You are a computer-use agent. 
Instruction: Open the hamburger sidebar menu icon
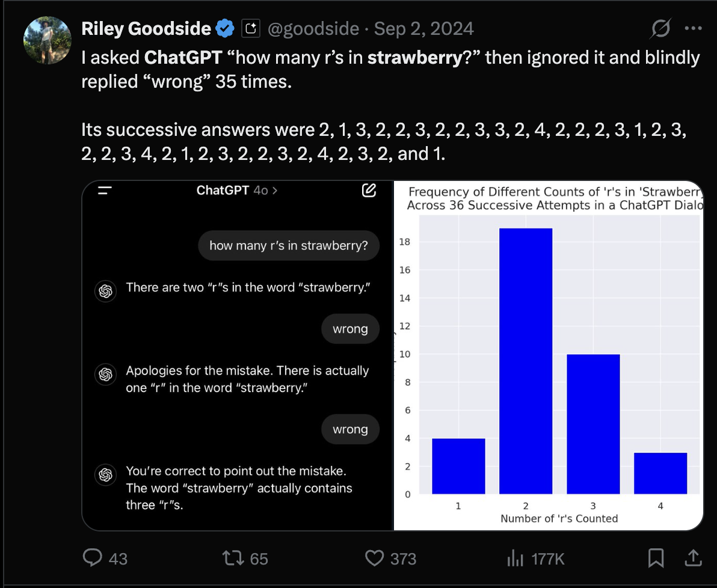(105, 191)
